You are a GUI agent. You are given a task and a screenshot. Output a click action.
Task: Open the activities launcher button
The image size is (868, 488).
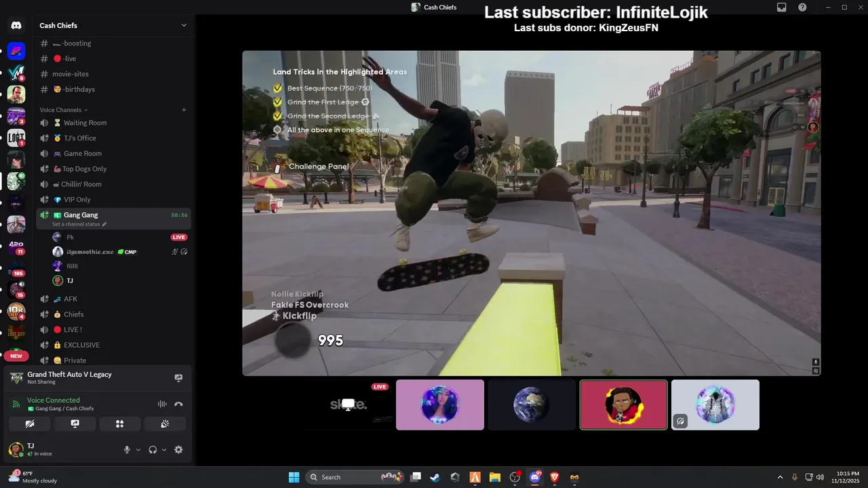coord(120,424)
